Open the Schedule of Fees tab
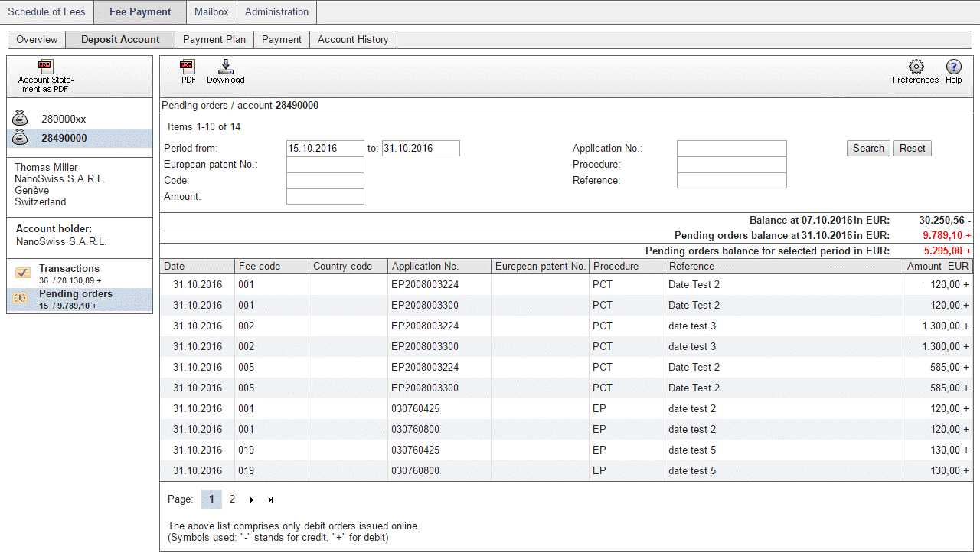This screenshot has width=980, height=560. [x=47, y=12]
